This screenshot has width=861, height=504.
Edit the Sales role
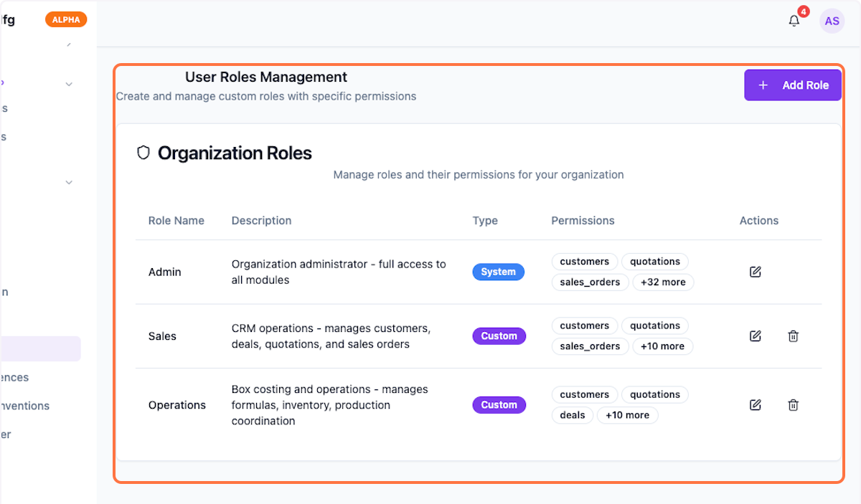coord(755,336)
